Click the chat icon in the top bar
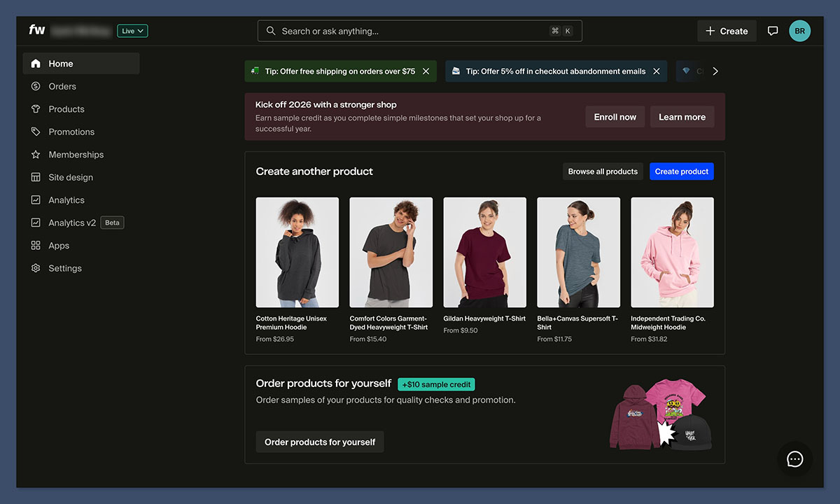Viewport: 840px width, 504px height. [x=772, y=31]
